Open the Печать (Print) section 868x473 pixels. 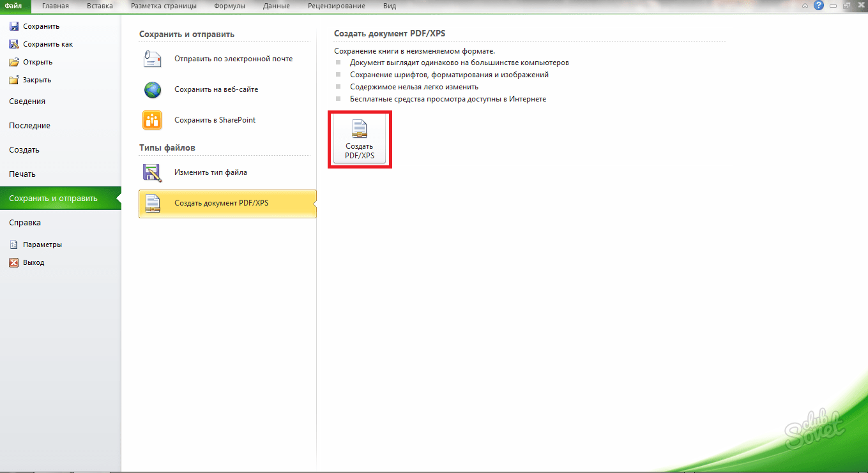22,174
